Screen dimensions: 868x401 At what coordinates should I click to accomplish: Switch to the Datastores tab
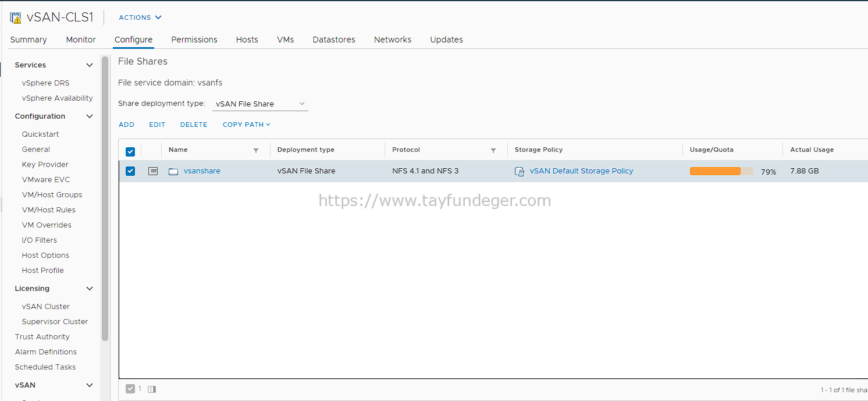pyautogui.click(x=334, y=40)
